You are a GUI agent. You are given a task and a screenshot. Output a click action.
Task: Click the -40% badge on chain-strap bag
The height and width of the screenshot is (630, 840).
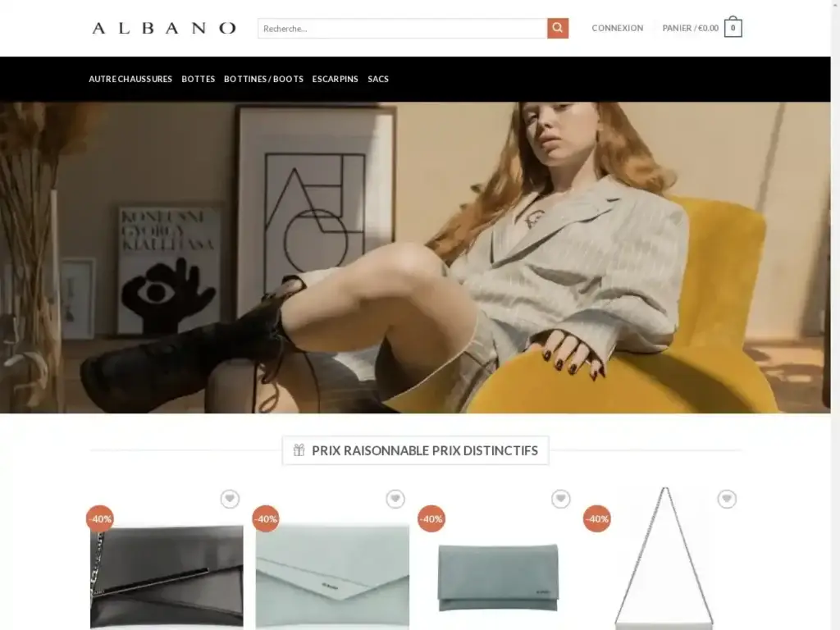point(597,518)
